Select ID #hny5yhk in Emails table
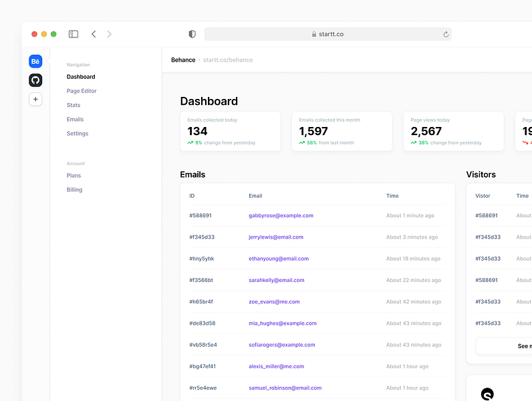Screen dimensions: 532x401 202,259
